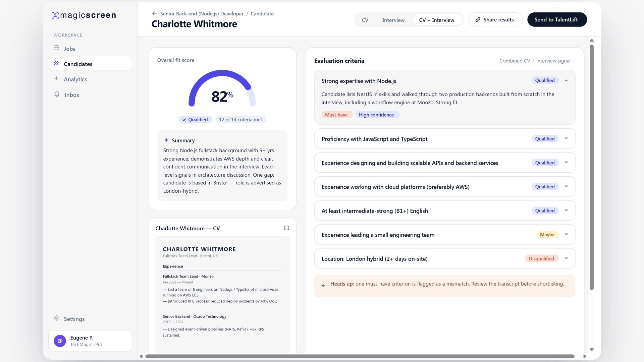Click the 12 of 14 criteria met badge
The image size is (644, 362).
[240, 120]
